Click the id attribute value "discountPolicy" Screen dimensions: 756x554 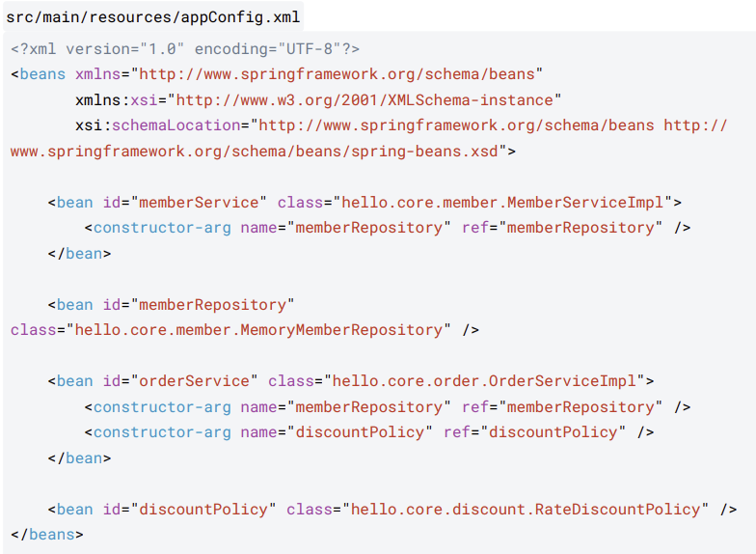click(x=203, y=510)
